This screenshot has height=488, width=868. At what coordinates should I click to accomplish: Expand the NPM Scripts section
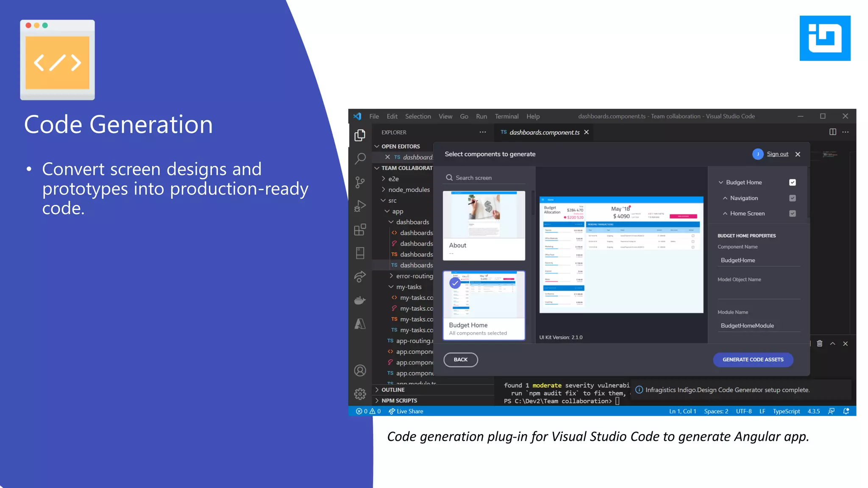(x=376, y=401)
